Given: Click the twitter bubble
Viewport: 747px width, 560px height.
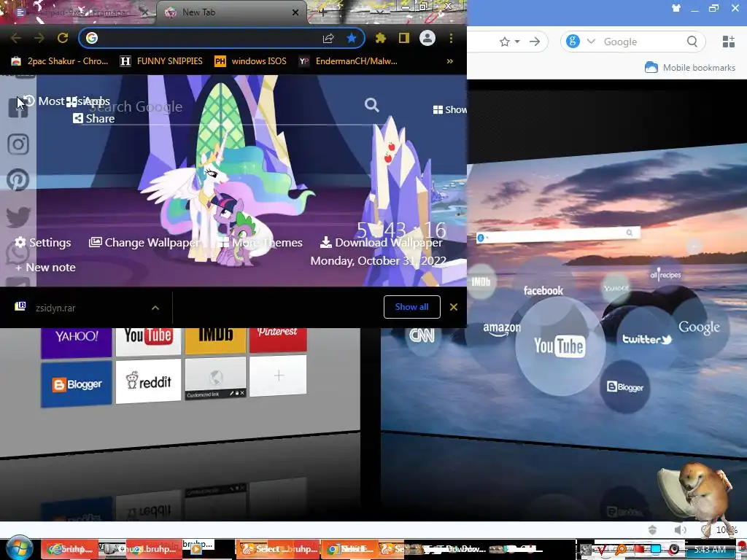Looking at the screenshot, I should [647, 339].
